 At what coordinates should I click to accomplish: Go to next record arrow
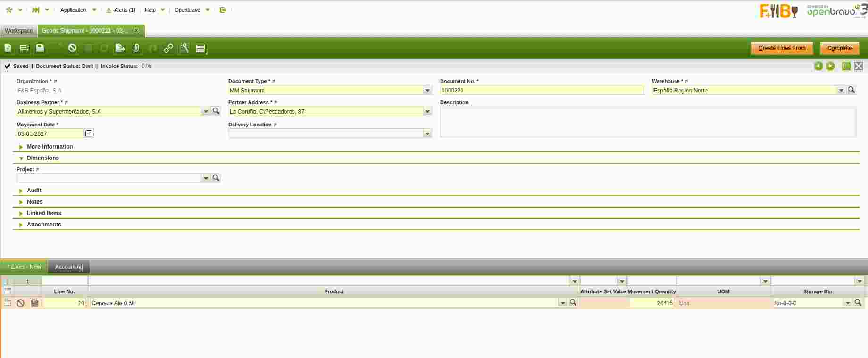pos(830,66)
